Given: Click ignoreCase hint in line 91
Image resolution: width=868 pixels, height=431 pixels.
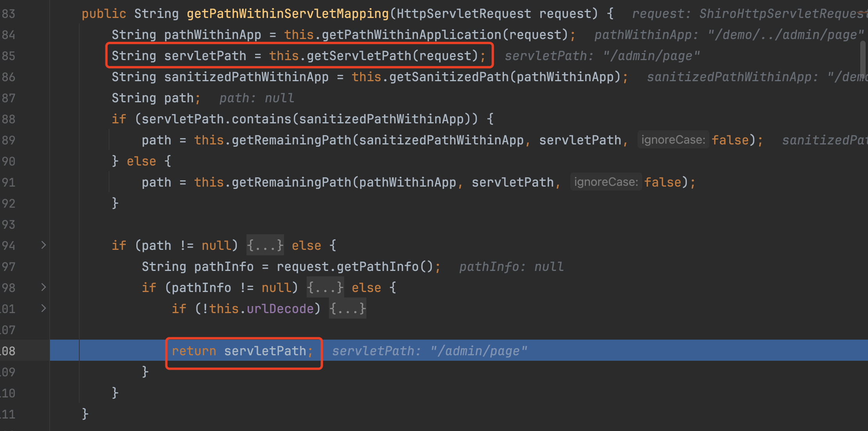Looking at the screenshot, I should 605,182.
